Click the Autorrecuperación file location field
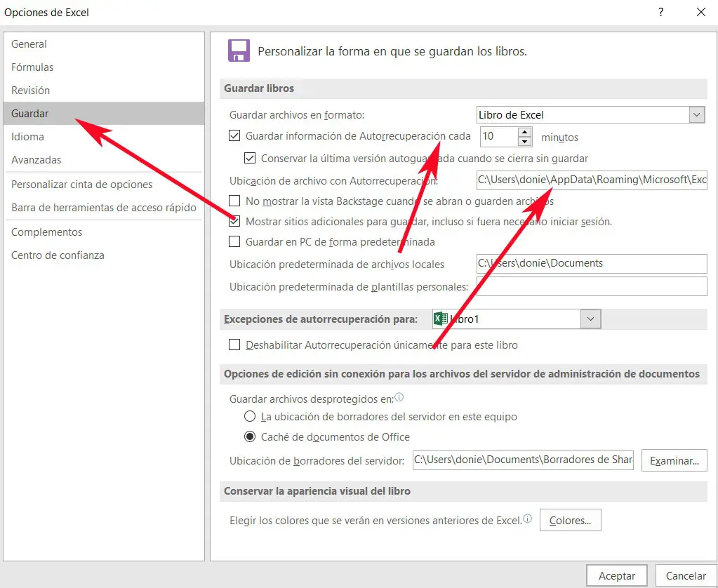The height and width of the screenshot is (588, 718). [x=592, y=180]
